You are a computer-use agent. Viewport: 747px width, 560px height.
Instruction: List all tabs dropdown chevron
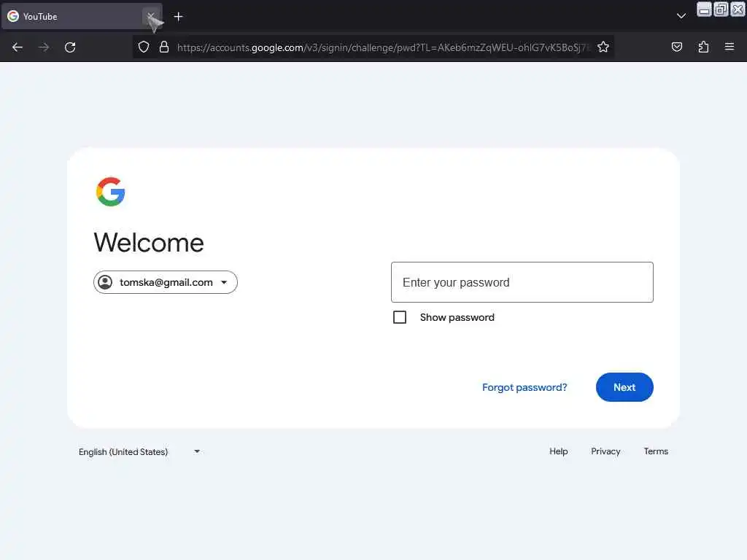pyautogui.click(x=681, y=16)
